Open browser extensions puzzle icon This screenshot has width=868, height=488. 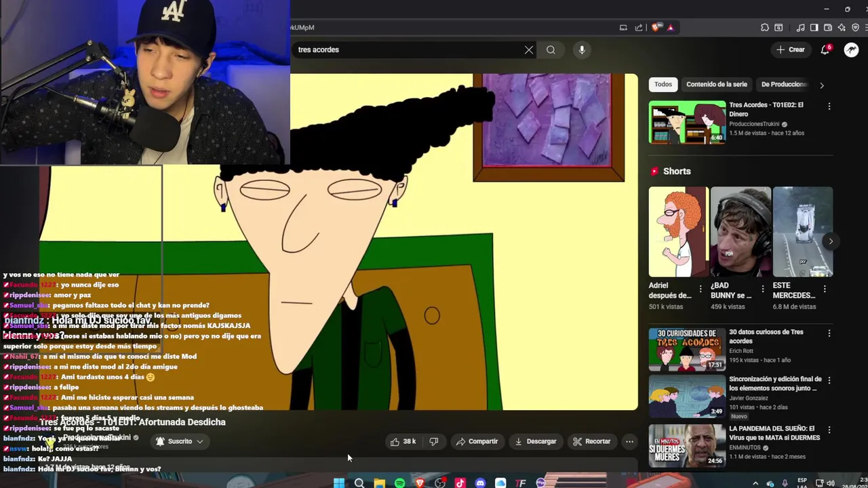[765, 28]
